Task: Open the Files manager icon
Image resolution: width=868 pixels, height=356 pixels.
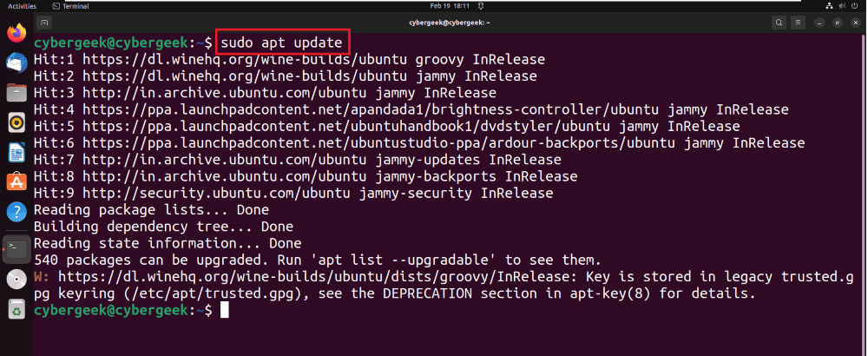Action: tap(16, 92)
